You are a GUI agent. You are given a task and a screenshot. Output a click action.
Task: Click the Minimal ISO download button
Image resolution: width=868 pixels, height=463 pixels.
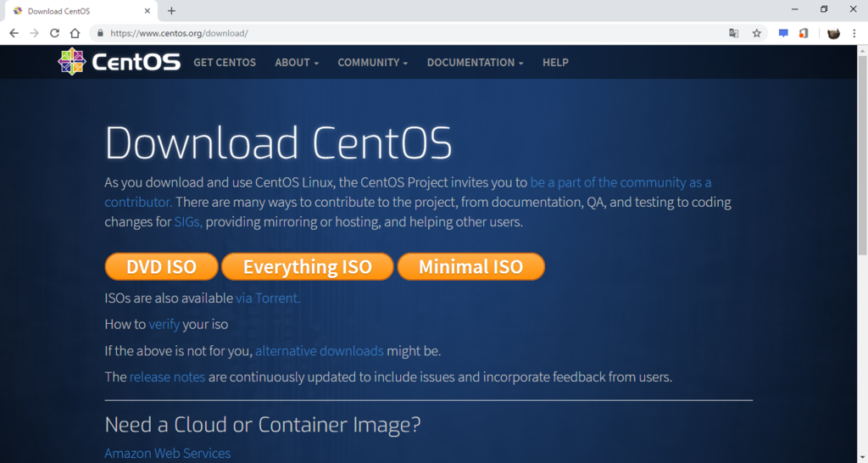coord(471,266)
